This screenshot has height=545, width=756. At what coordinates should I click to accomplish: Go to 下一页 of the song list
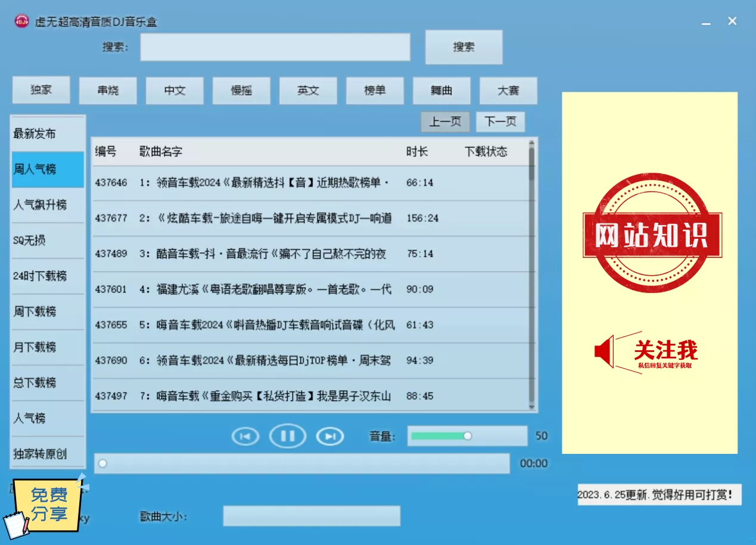(500, 122)
